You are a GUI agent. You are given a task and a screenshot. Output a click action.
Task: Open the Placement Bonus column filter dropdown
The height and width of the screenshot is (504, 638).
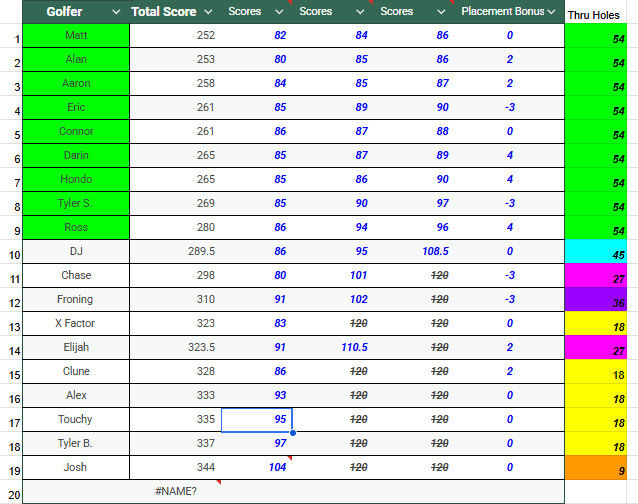pyautogui.click(x=551, y=12)
